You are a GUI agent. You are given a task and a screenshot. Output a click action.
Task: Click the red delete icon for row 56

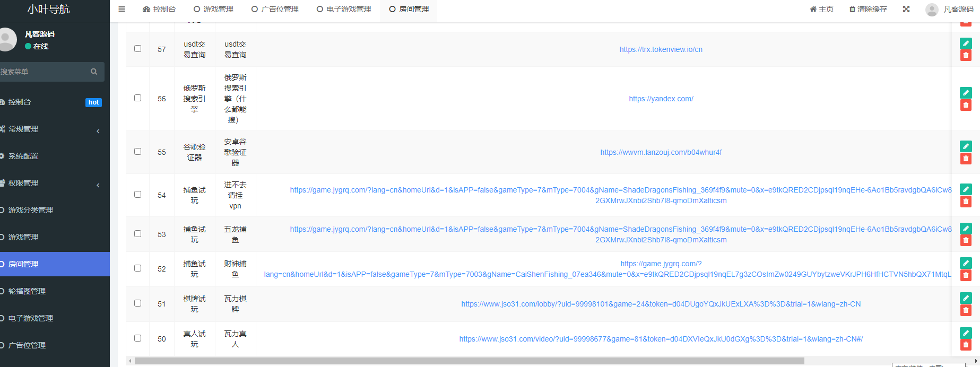(x=966, y=105)
